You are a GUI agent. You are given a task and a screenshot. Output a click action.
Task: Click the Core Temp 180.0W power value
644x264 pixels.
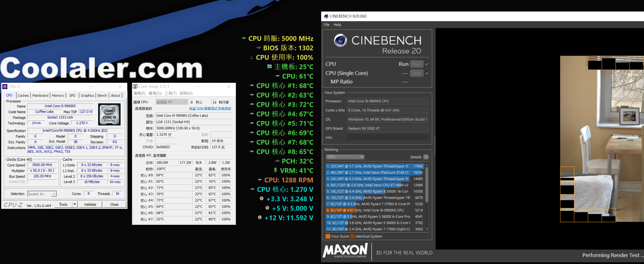coord(166,163)
